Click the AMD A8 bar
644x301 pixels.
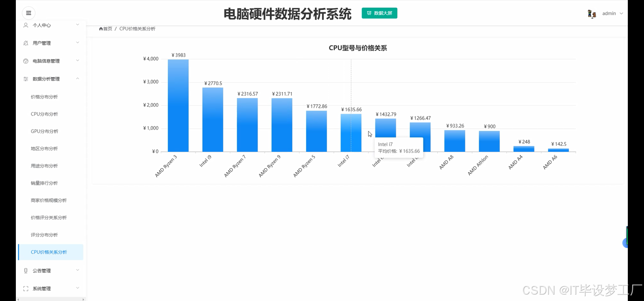coord(455,141)
